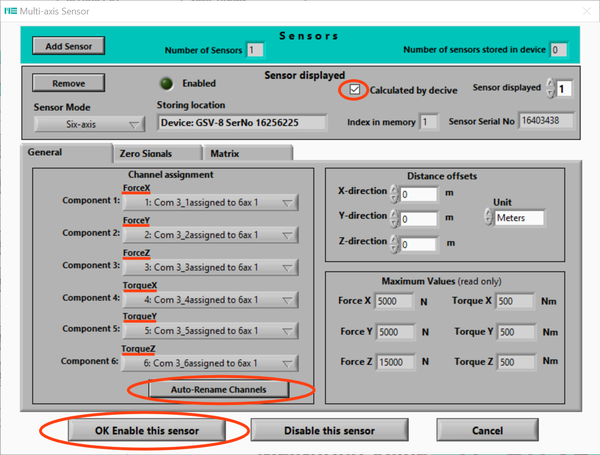Select the General tab
Screen dimensions: 600x455
click(x=64, y=153)
